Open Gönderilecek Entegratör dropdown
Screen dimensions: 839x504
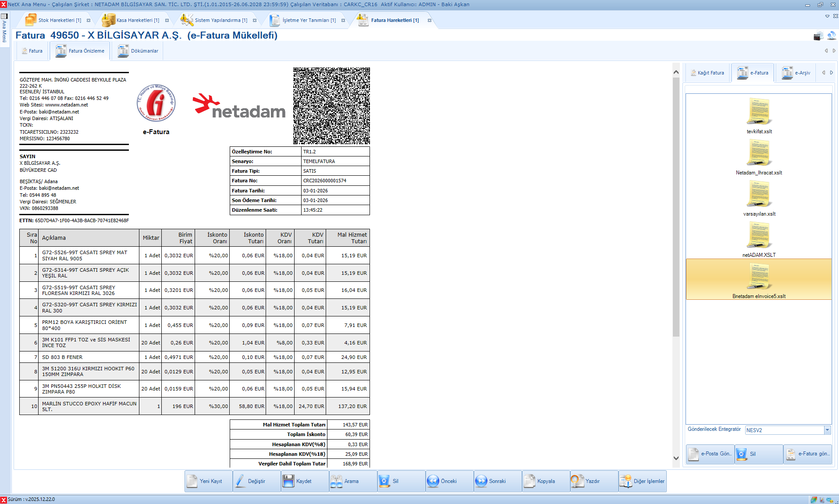click(827, 430)
